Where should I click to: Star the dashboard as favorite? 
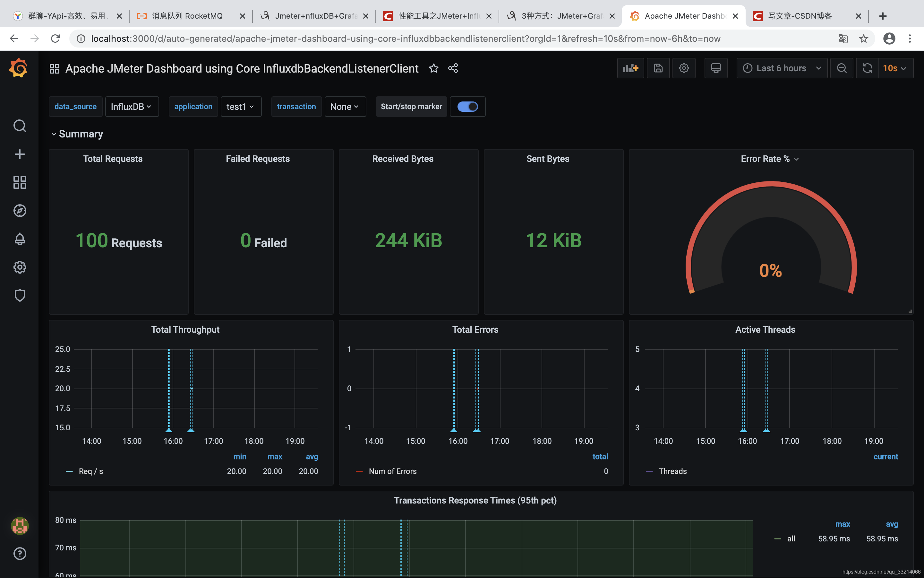[433, 68]
